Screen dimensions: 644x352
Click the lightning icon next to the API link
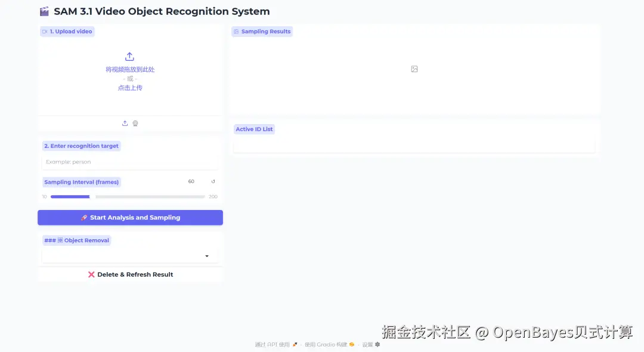pos(295,344)
